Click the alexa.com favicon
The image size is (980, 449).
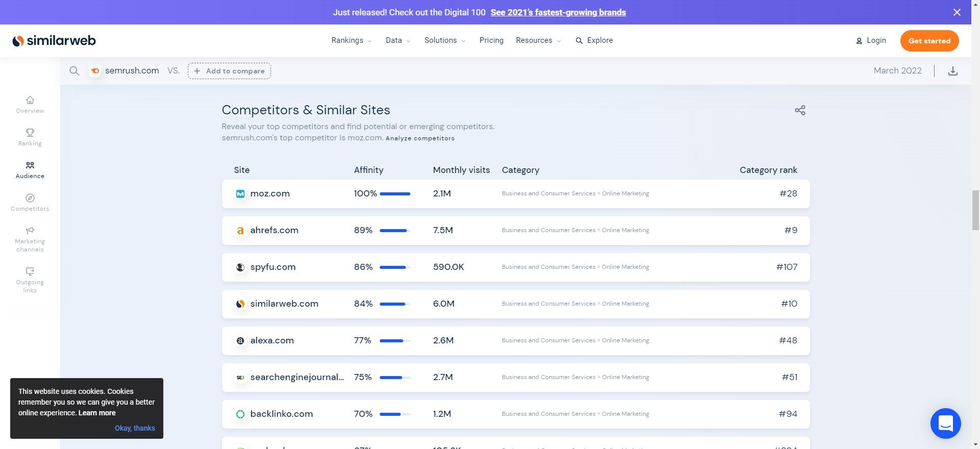tap(240, 341)
